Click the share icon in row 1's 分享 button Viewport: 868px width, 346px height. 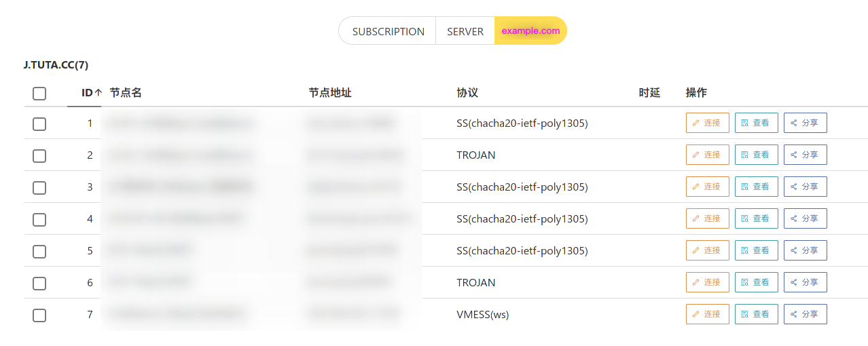click(x=793, y=123)
